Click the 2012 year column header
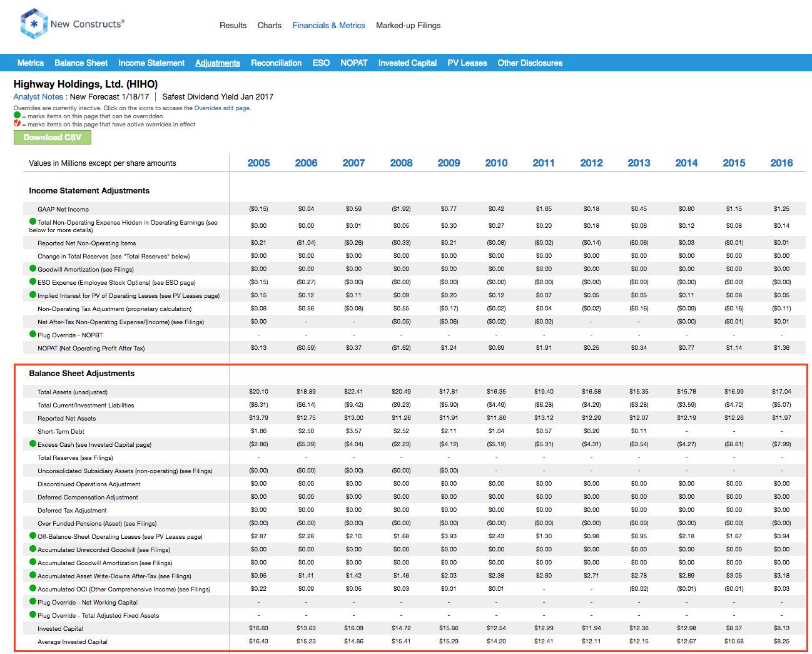The image size is (812, 654). pyautogui.click(x=591, y=163)
